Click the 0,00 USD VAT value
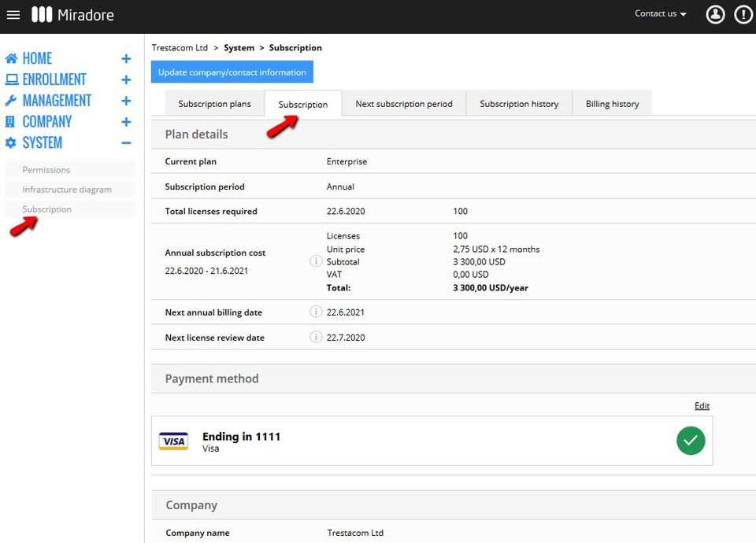 (471, 274)
